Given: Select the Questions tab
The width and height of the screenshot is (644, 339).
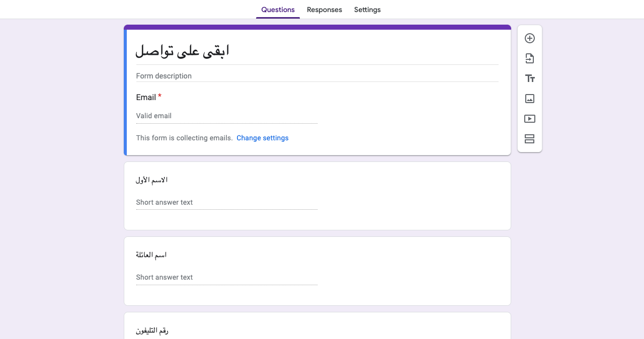Looking at the screenshot, I should (x=278, y=10).
